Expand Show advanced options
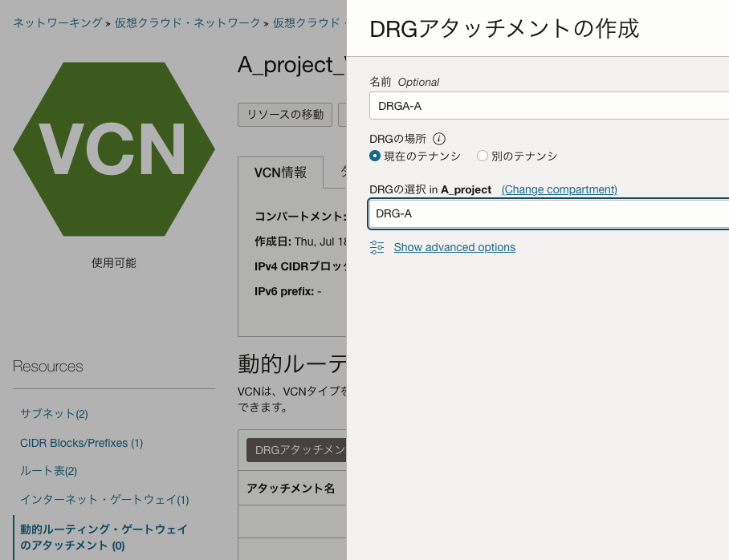 pyautogui.click(x=454, y=247)
